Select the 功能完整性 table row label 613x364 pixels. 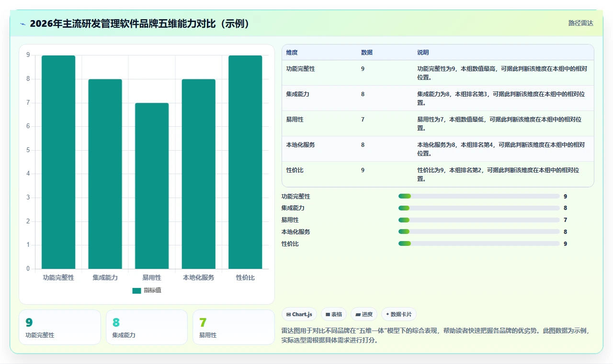301,69
